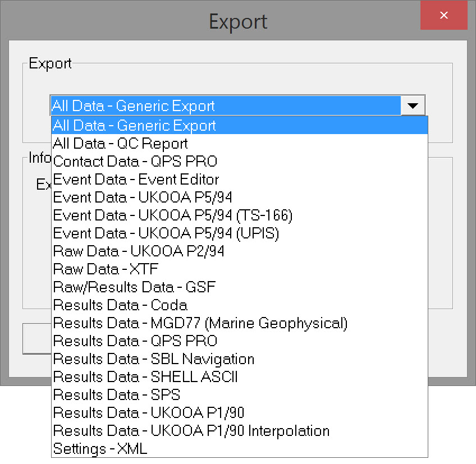Select Results Data - SHELL ASCII
This screenshot has width=476, height=464.
tap(145, 377)
